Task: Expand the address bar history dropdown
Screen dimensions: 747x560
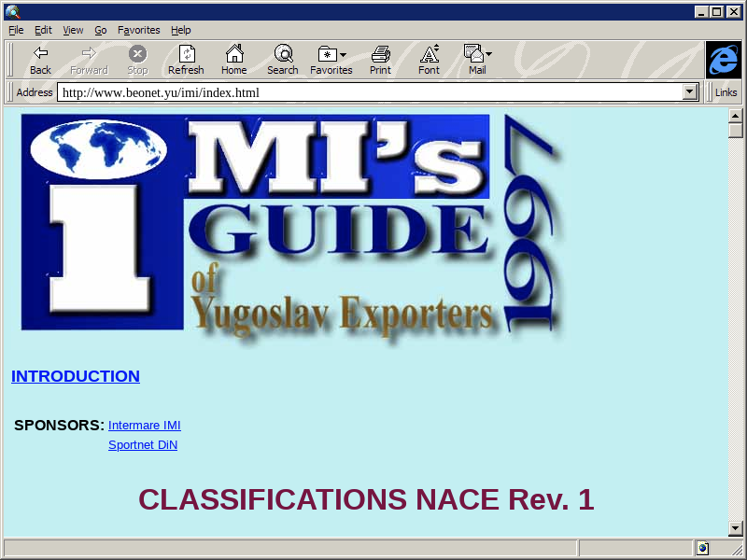Action: pyautogui.click(x=691, y=92)
